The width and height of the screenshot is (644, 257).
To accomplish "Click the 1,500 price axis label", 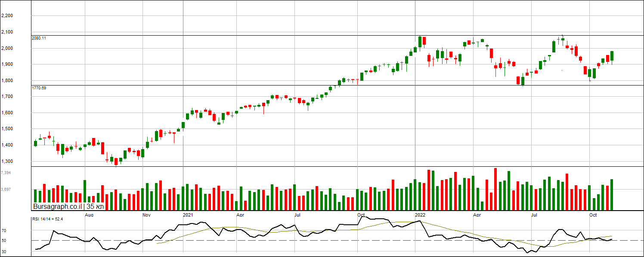I will click(7, 129).
